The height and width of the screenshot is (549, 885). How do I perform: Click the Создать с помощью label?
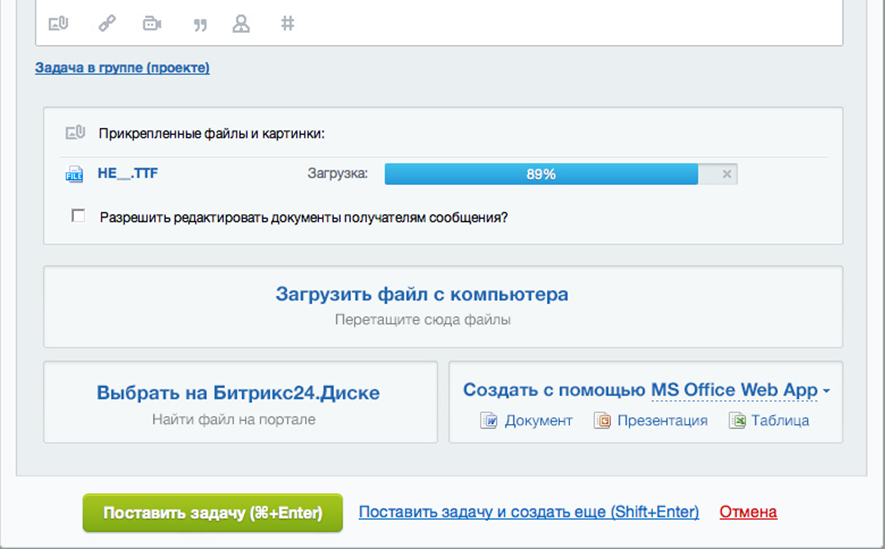554,390
